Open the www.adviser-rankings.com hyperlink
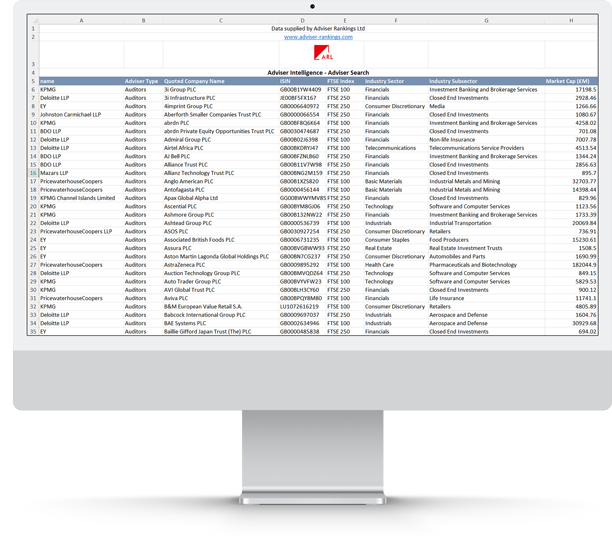 coord(318,37)
